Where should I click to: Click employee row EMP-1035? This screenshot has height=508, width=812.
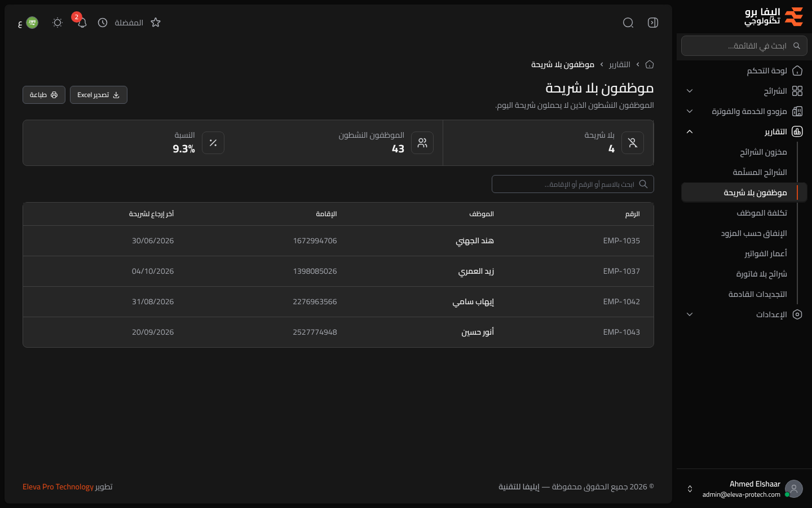click(x=338, y=241)
